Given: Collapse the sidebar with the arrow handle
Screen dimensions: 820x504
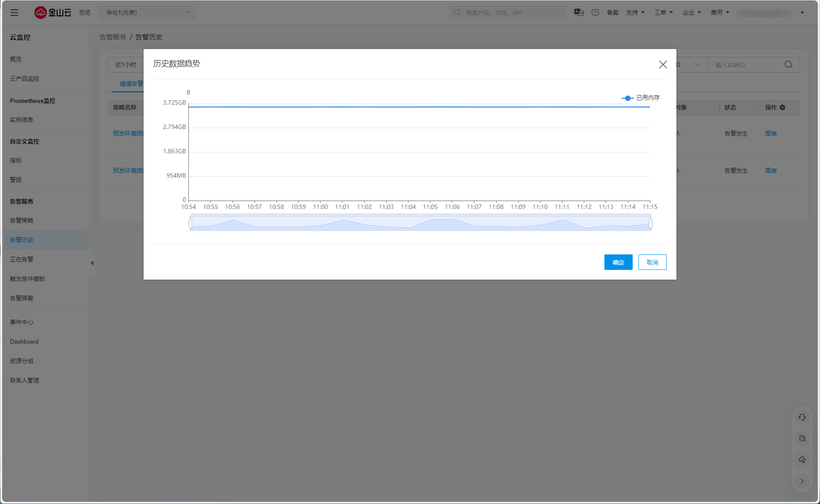Looking at the screenshot, I should pyautogui.click(x=92, y=263).
